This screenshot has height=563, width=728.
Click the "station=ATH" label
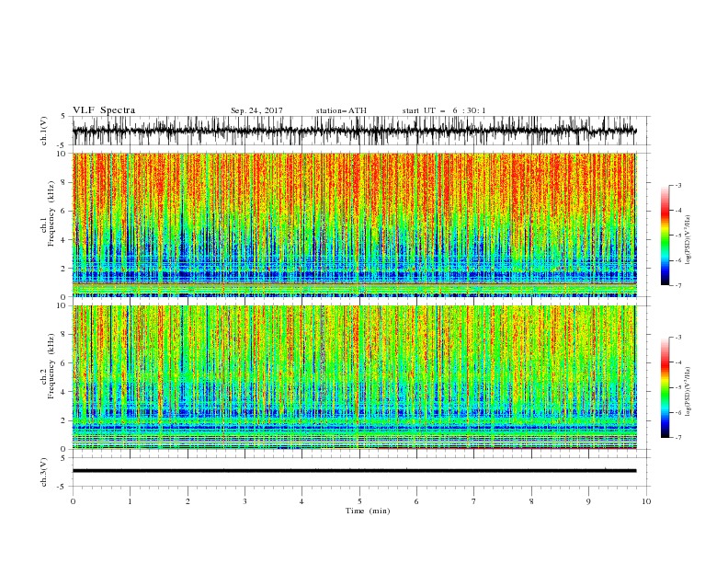click(341, 110)
